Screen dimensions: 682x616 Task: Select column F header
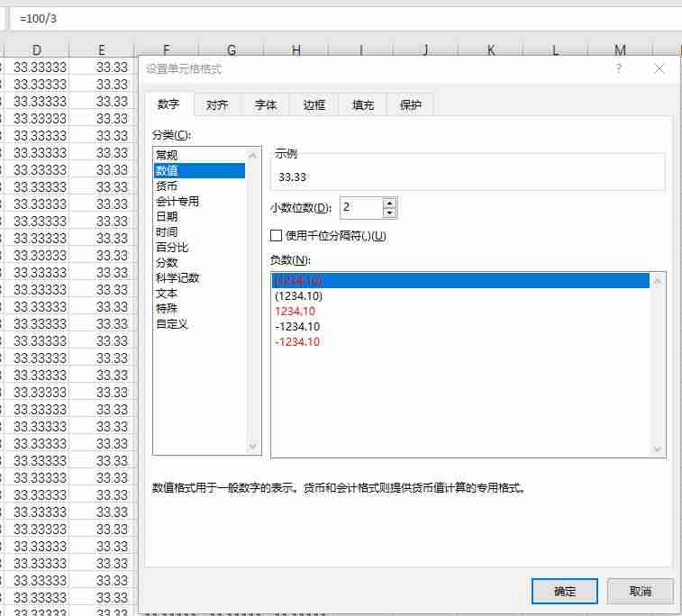[x=167, y=50]
